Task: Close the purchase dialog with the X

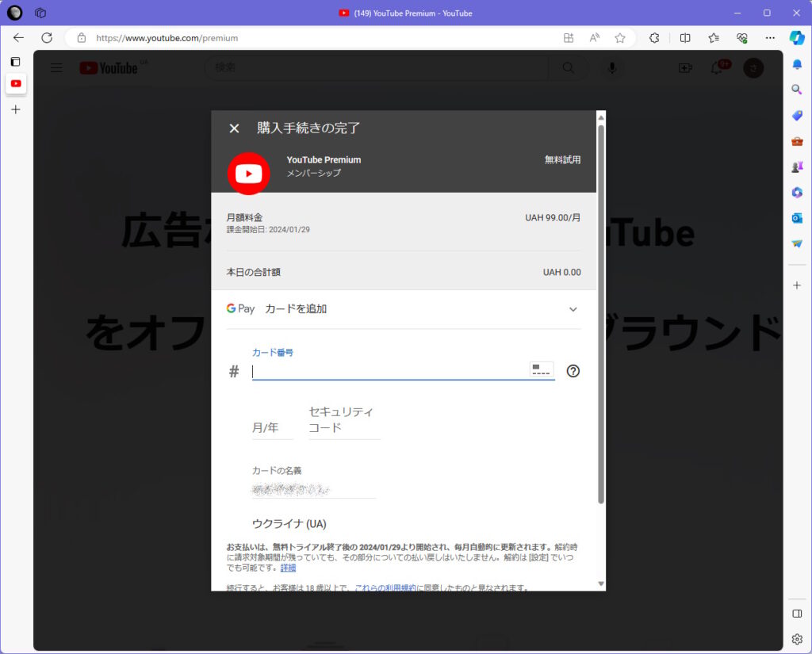Action: [234, 128]
